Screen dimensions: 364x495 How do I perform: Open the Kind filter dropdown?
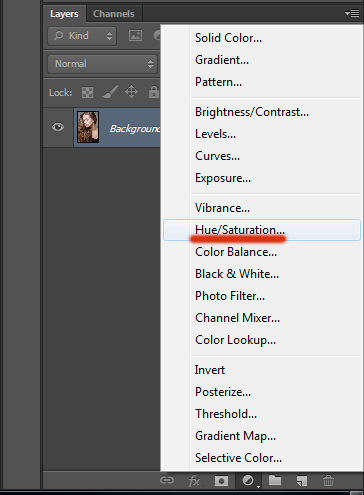click(82, 36)
